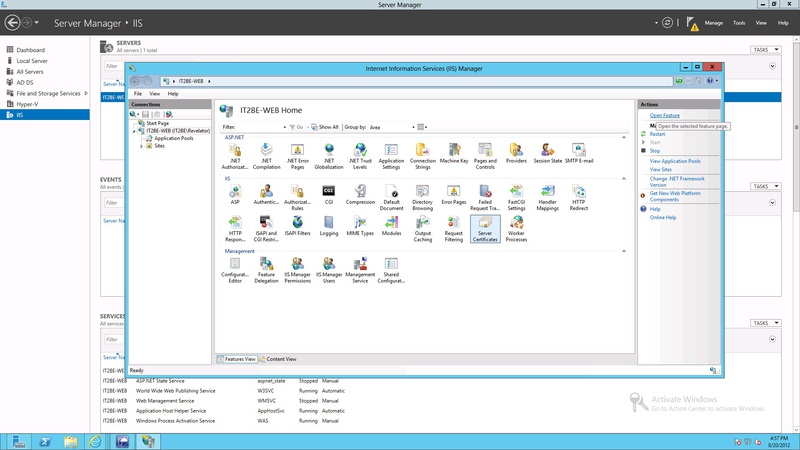
Task: Open Internet Explorer from taskbar
Action: 95,441
